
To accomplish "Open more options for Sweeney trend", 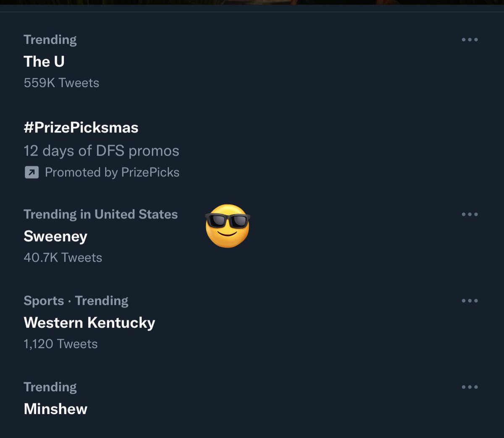I will point(470,214).
